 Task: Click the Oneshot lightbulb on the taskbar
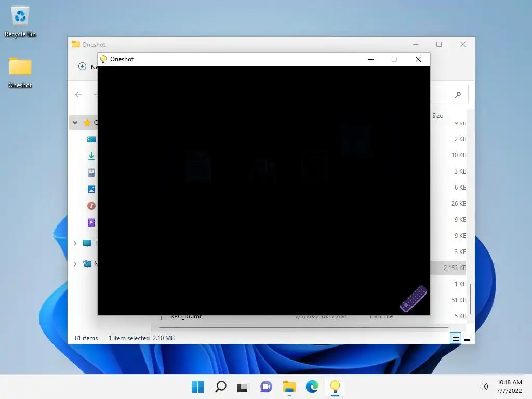[x=335, y=386]
